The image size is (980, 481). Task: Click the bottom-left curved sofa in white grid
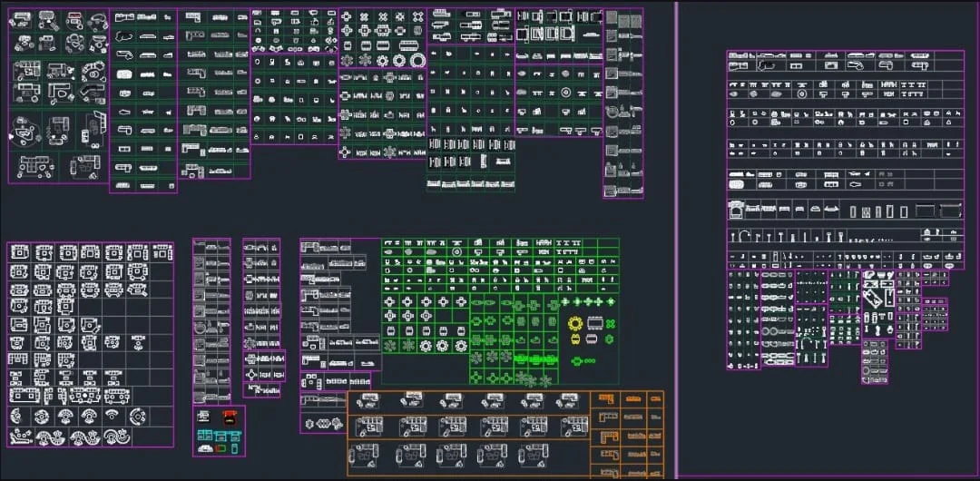pos(20,438)
